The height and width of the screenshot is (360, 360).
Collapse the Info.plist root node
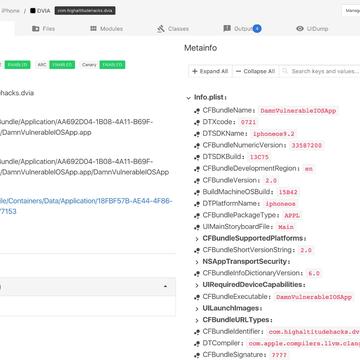[x=189, y=98]
